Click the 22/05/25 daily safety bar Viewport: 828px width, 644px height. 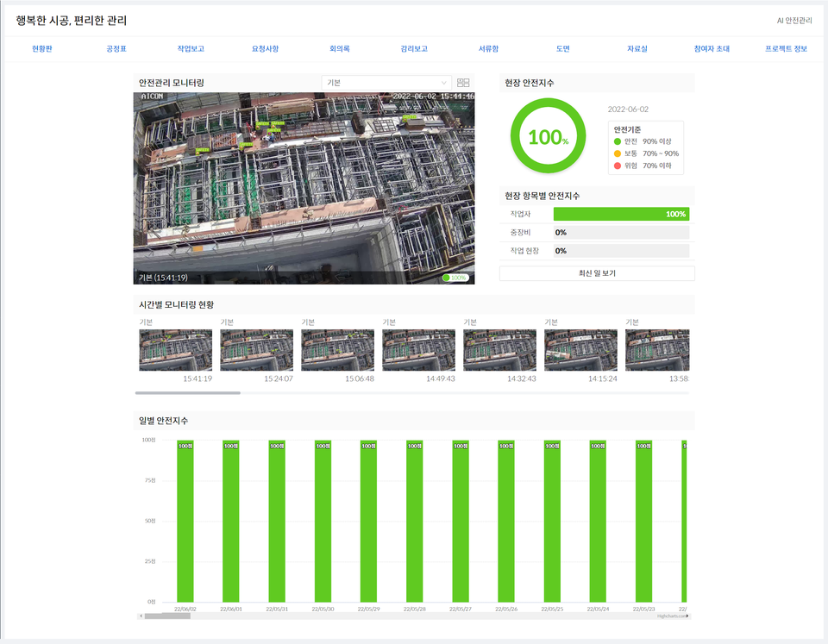(552, 521)
